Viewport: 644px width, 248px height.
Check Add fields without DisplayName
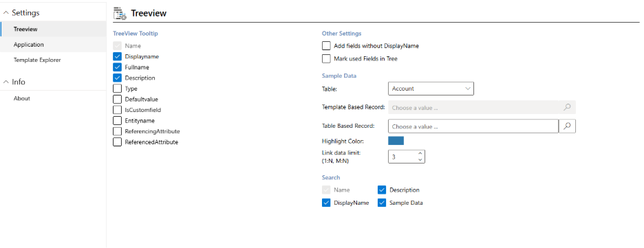327,46
